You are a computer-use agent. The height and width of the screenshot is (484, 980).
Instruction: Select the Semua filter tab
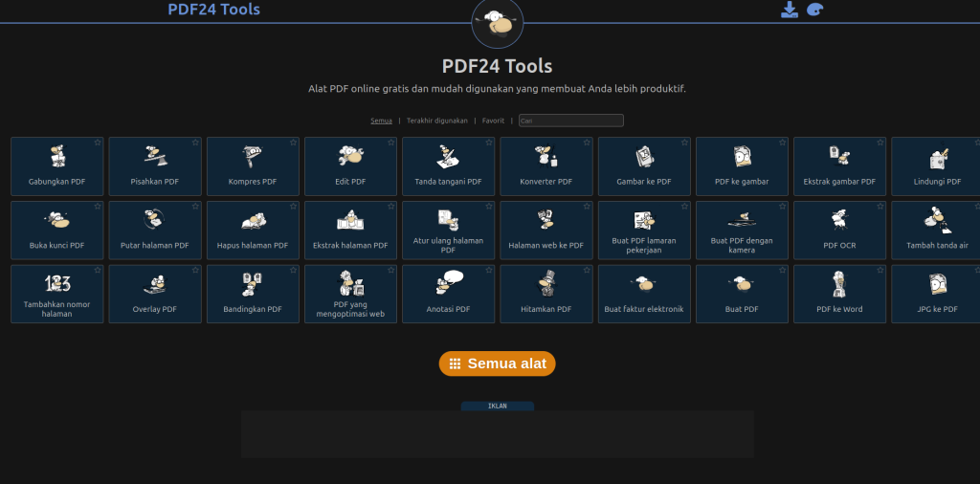tap(381, 121)
